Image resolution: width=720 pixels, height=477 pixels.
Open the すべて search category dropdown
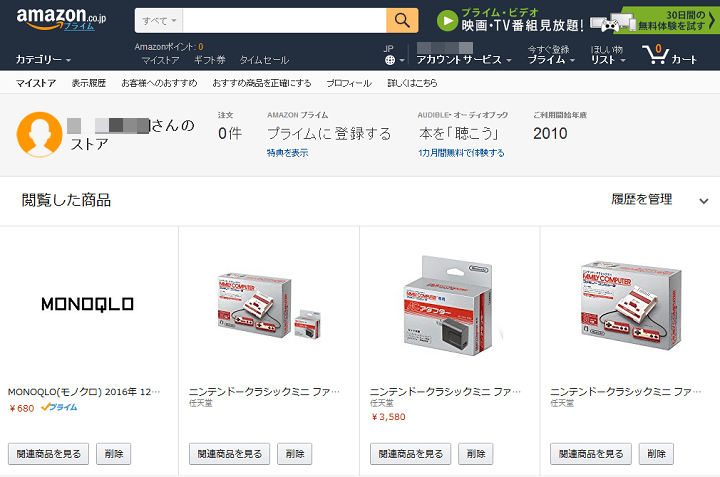tap(159, 21)
